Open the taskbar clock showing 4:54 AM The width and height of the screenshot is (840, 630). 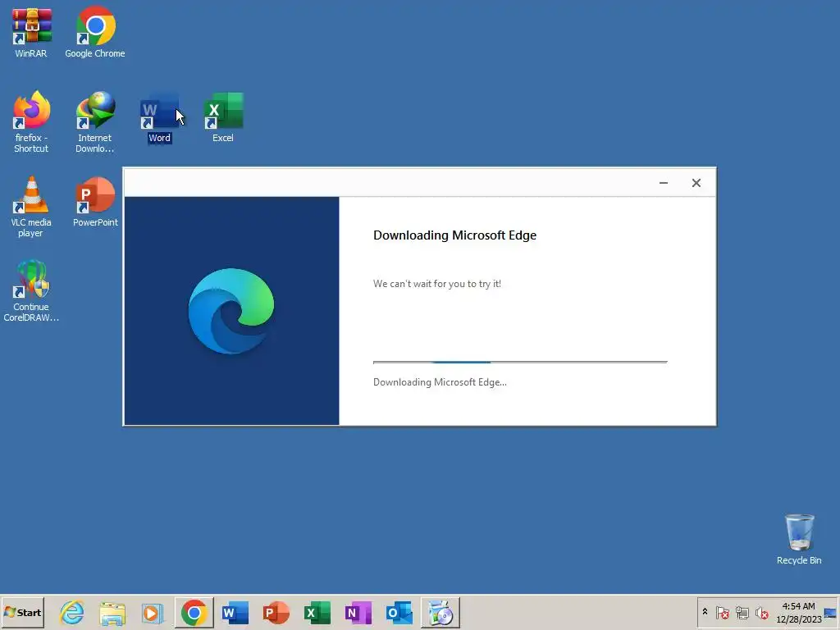point(798,613)
